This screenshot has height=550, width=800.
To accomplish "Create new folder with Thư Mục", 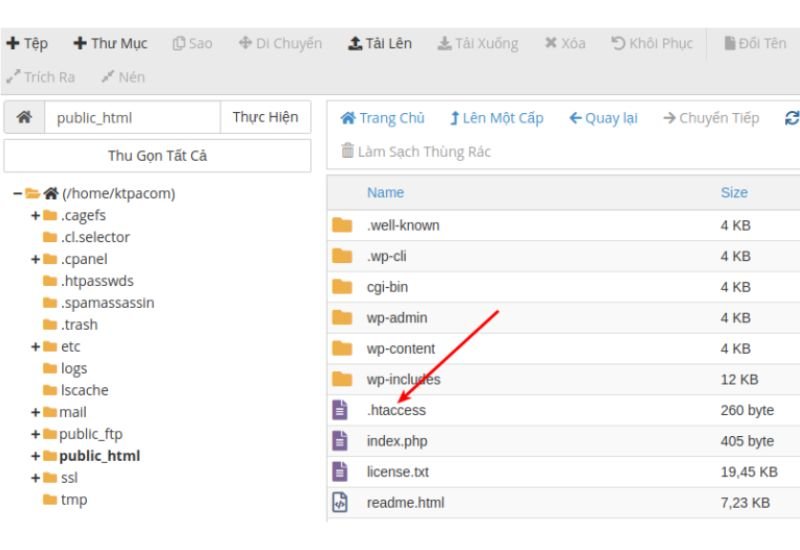I will (110, 44).
